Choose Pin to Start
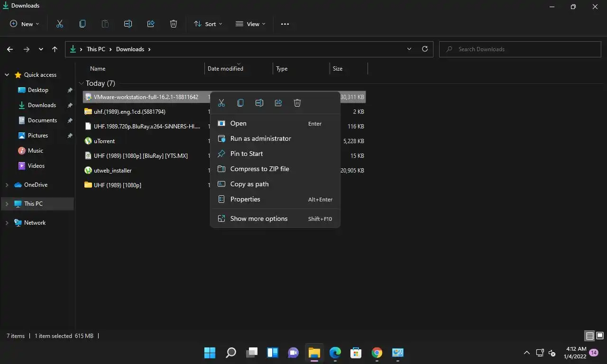The image size is (607, 364). point(275,154)
